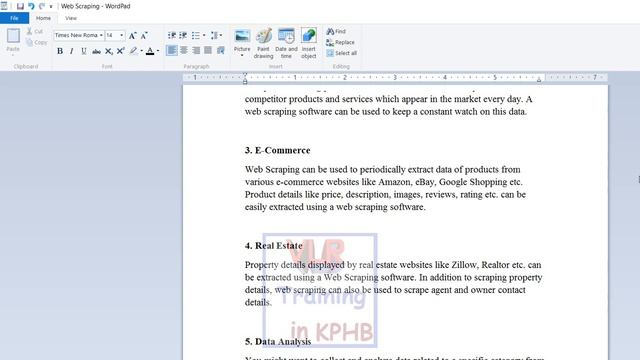The width and height of the screenshot is (640, 360).
Task: Expand the bullet list style arrow
Action: point(204,36)
